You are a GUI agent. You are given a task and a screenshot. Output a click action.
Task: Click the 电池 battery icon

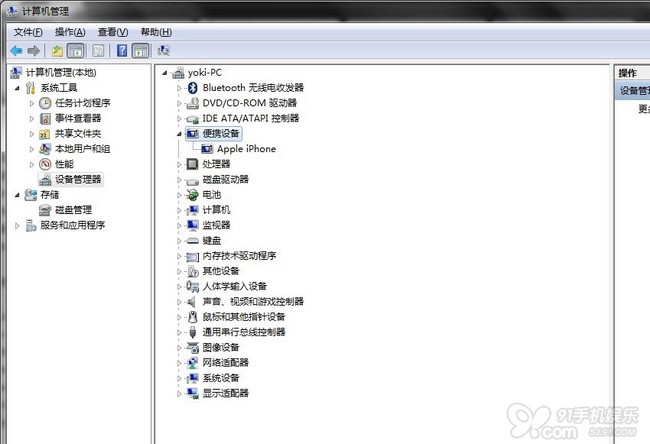tap(192, 194)
